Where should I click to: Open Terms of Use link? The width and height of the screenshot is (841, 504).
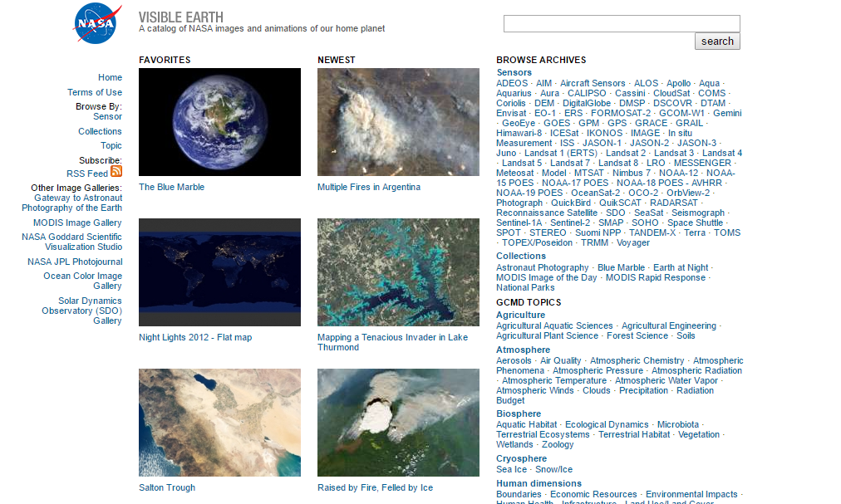coord(95,92)
